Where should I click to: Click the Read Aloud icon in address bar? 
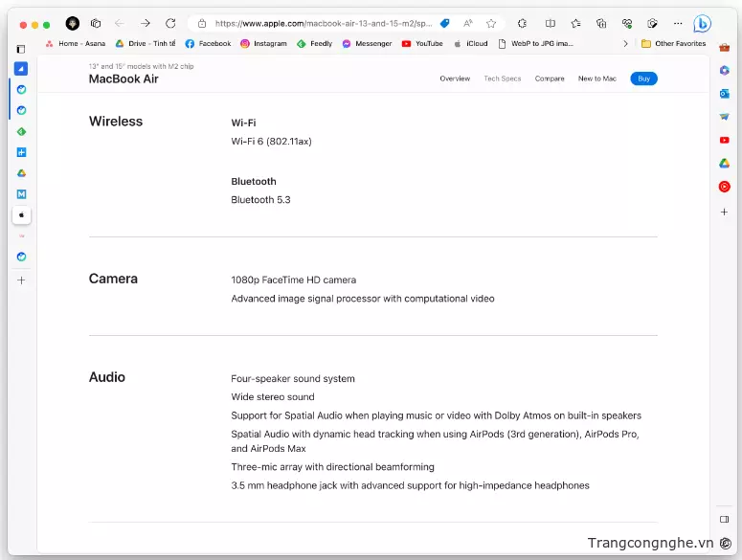467,23
